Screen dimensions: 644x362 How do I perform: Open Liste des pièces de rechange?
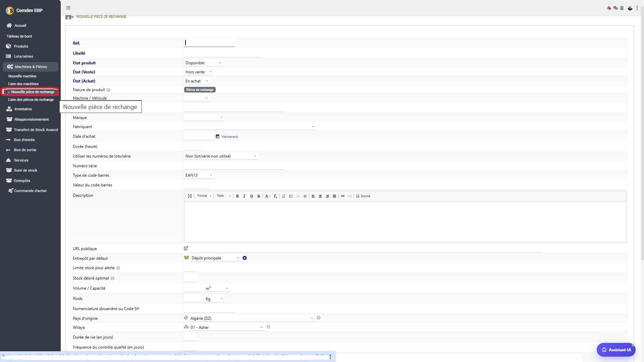[x=31, y=100]
